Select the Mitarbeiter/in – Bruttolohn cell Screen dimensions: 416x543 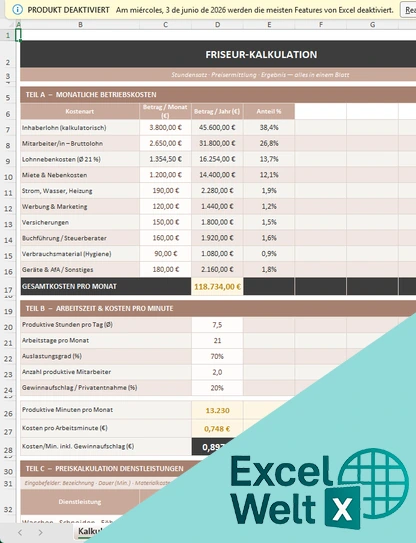tap(80, 143)
